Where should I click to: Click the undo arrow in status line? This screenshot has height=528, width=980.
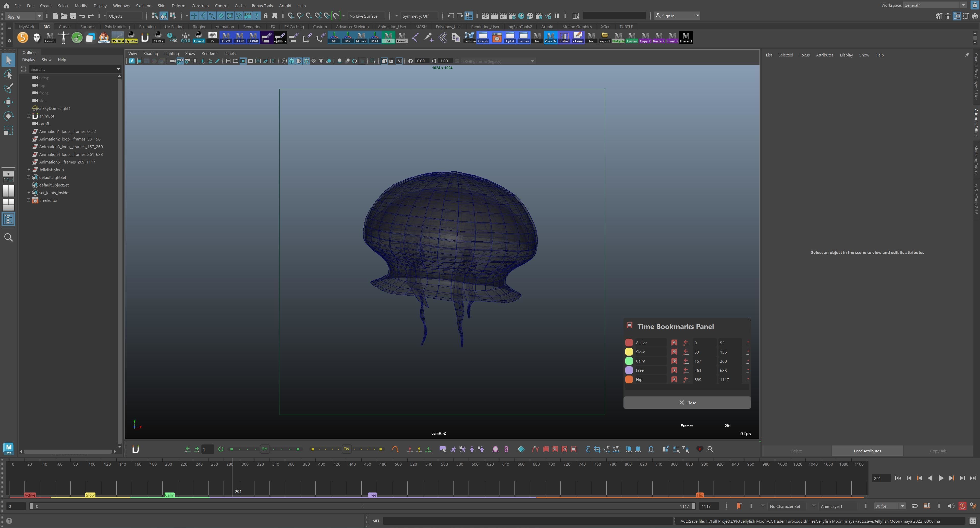pyautogui.click(x=82, y=16)
